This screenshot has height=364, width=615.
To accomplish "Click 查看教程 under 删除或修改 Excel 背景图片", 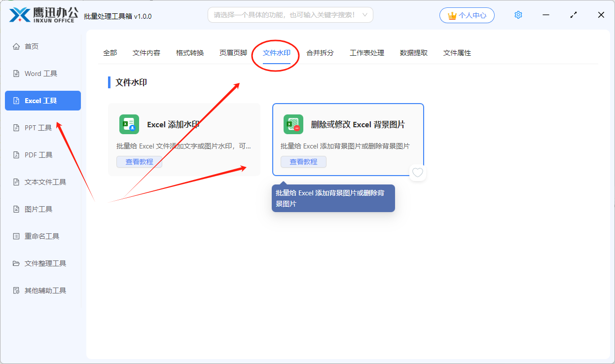I will tap(303, 162).
